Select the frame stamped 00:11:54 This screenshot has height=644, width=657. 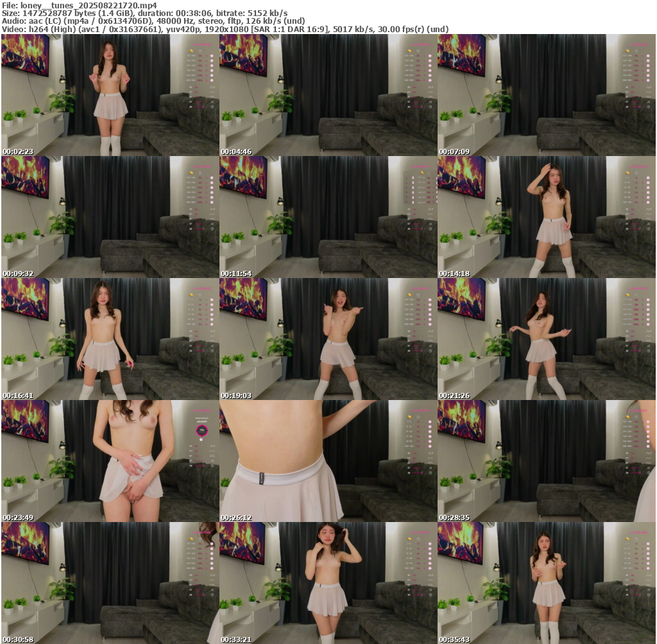point(328,217)
